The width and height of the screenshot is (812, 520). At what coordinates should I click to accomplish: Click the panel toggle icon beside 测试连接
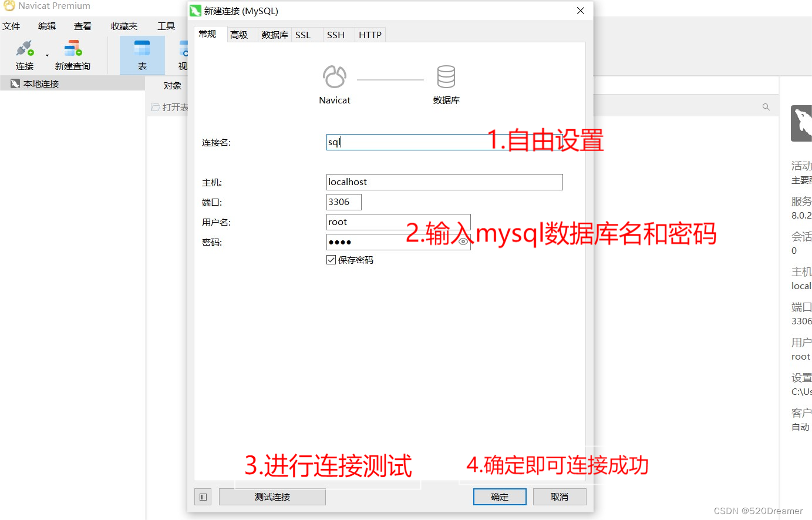click(203, 497)
